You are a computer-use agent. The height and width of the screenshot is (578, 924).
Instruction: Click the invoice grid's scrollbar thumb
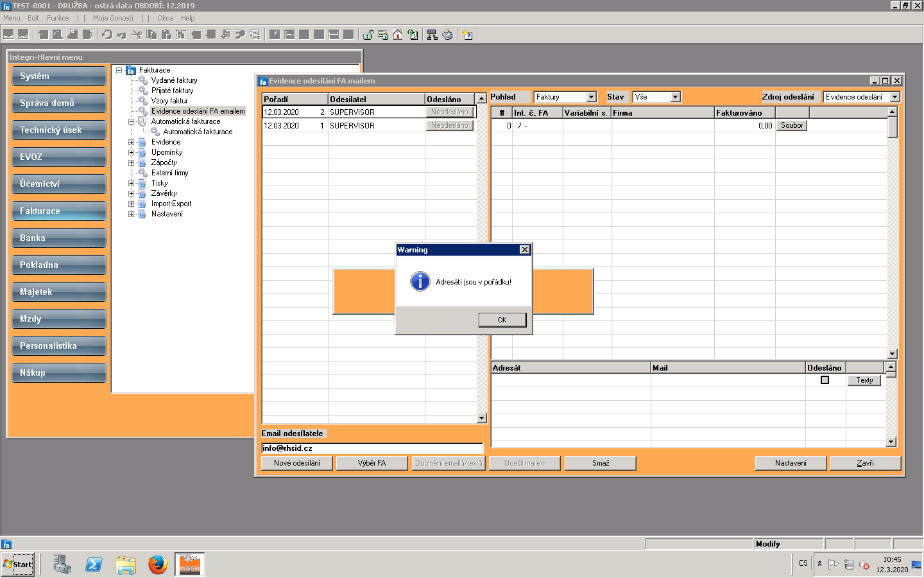coord(893,127)
